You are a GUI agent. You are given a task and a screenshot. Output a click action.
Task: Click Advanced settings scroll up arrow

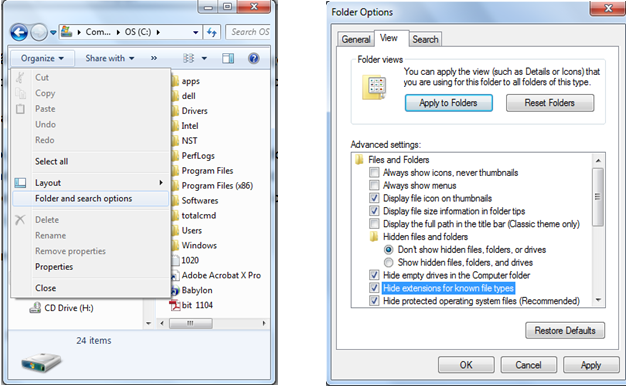coord(598,161)
